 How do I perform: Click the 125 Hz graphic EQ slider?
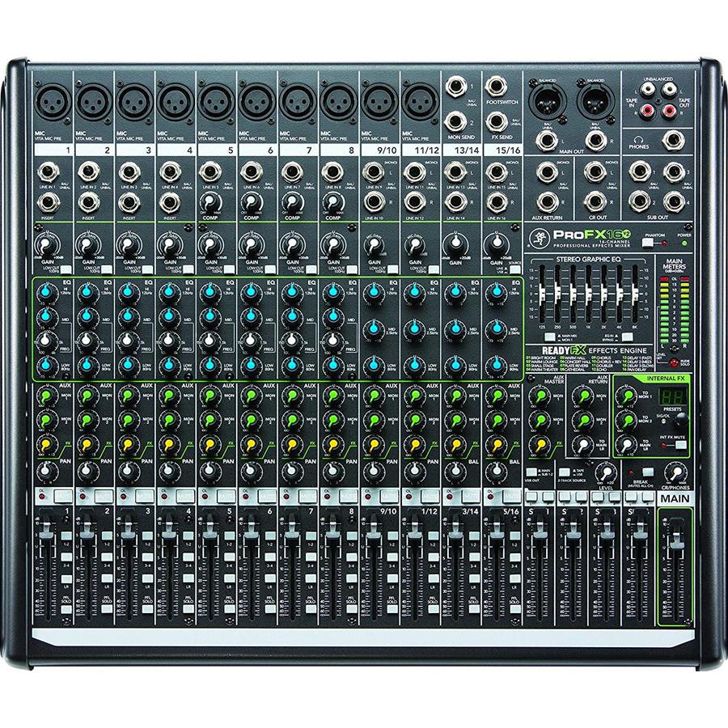tap(542, 294)
